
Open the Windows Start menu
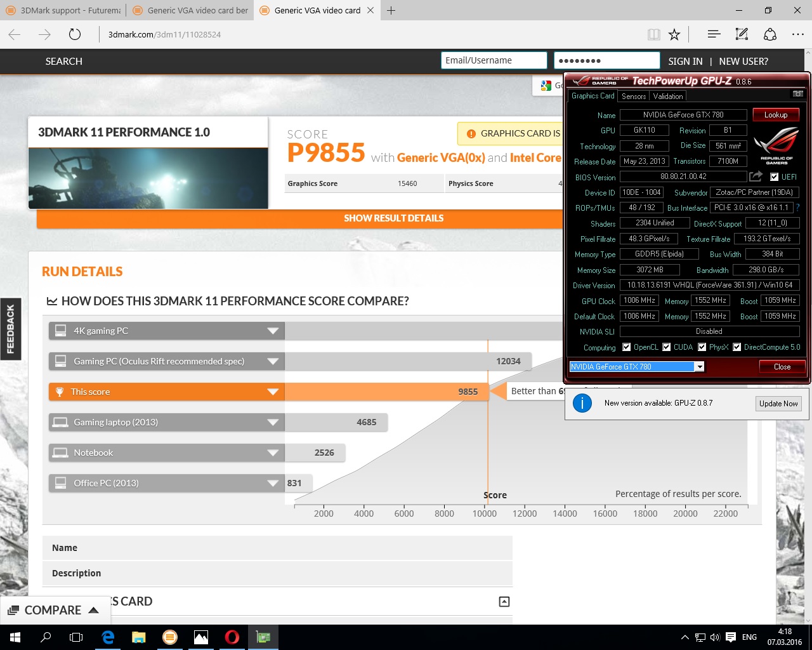coord(15,637)
